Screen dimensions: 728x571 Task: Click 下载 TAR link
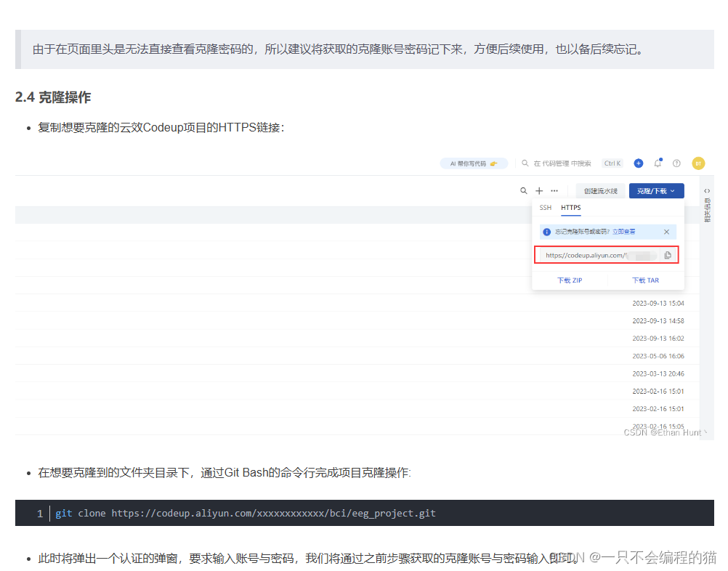(645, 280)
